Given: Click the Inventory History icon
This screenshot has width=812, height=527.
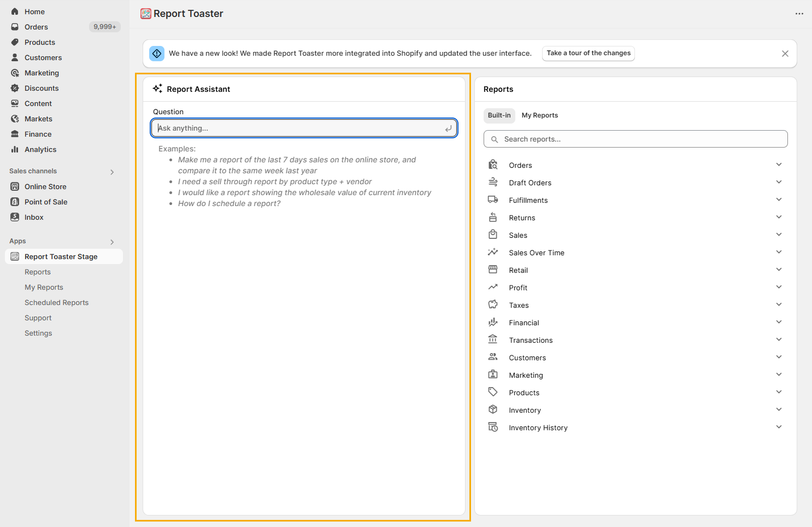Looking at the screenshot, I should 493,428.
